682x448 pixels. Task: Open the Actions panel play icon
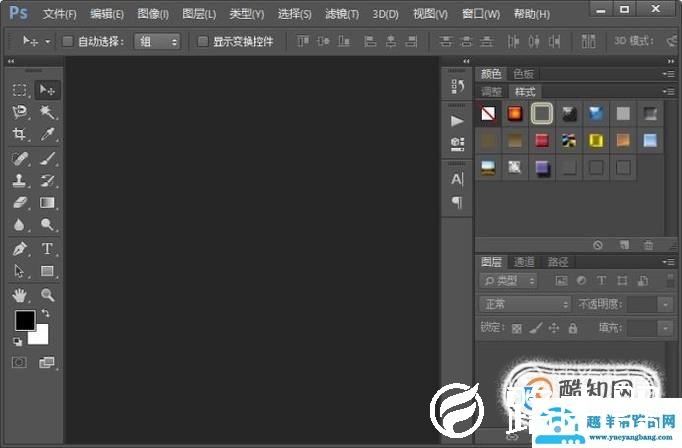click(457, 121)
